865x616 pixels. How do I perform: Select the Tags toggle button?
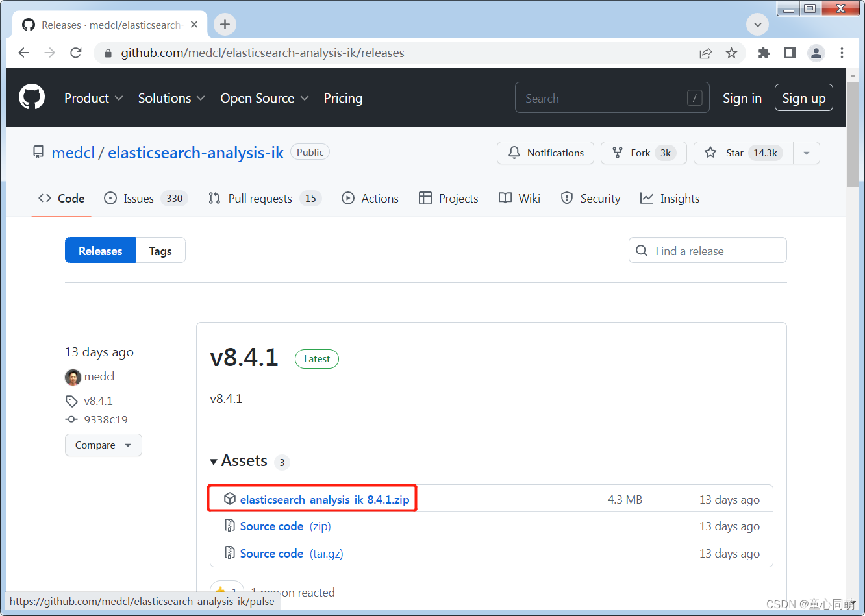pyautogui.click(x=160, y=251)
